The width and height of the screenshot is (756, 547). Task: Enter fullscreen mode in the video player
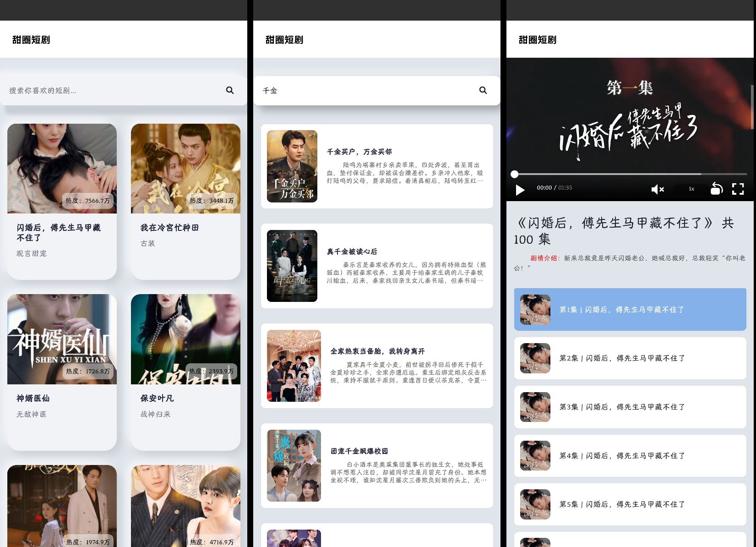(x=738, y=189)
